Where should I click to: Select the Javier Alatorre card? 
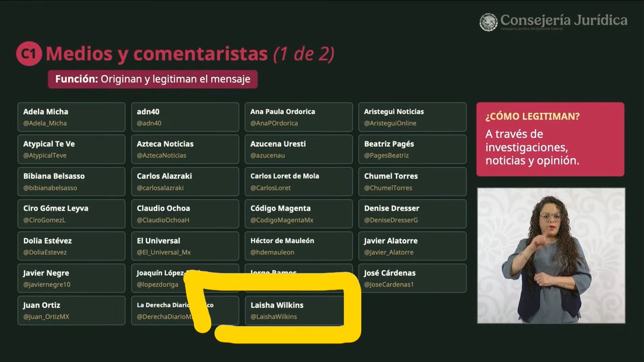(413, 246)
